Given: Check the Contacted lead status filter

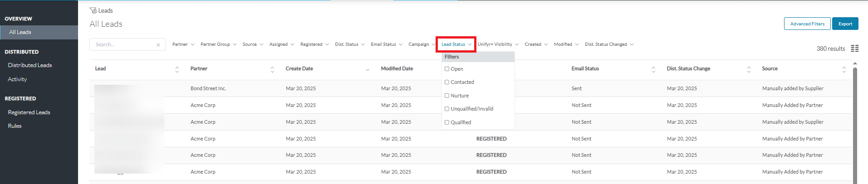Looking at the screenshot, I should [447, 82].
